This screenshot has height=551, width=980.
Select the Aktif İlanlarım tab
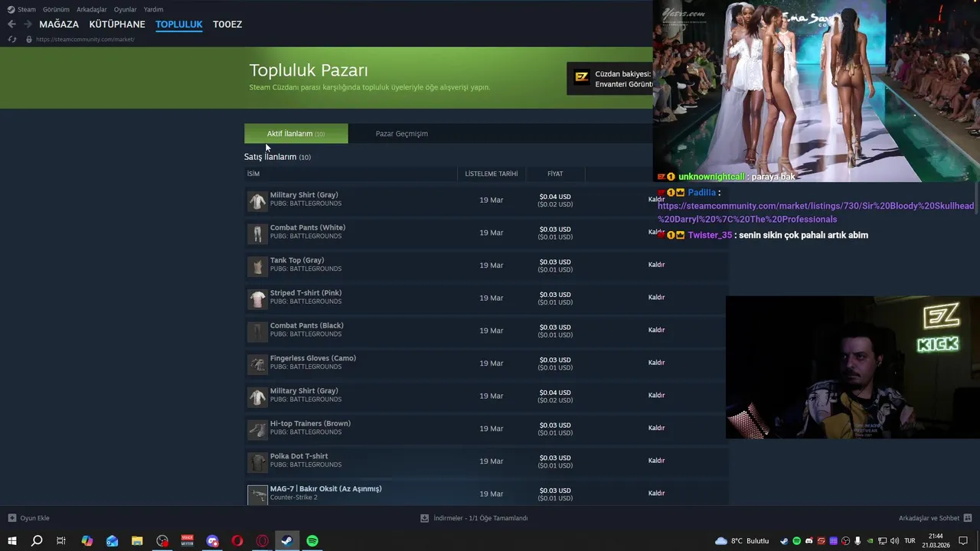[x=296, y=133]
